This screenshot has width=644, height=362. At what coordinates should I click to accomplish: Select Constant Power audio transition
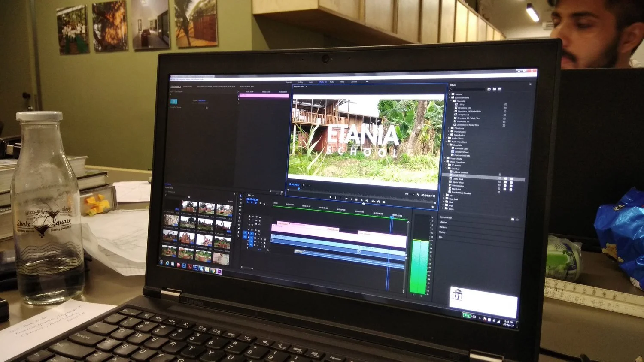pyautogui.click(x=460, y=152)
